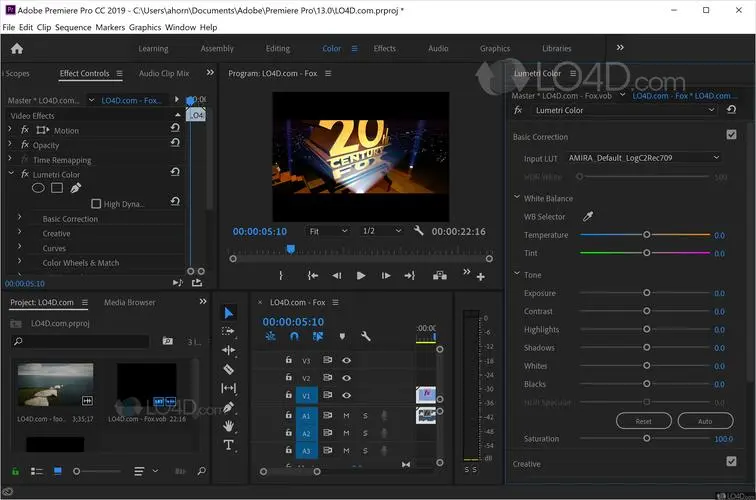Toggle timeline snap magnet icon

click(294, 337)
